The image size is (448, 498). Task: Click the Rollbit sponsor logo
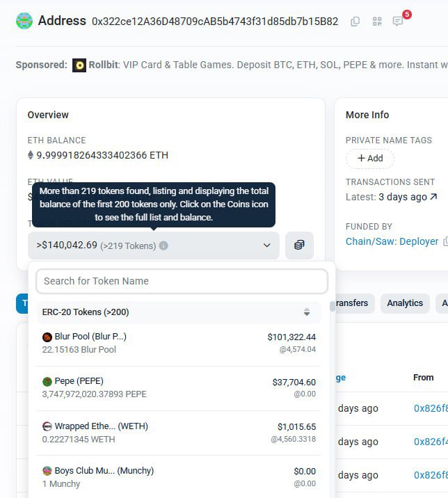79,65
